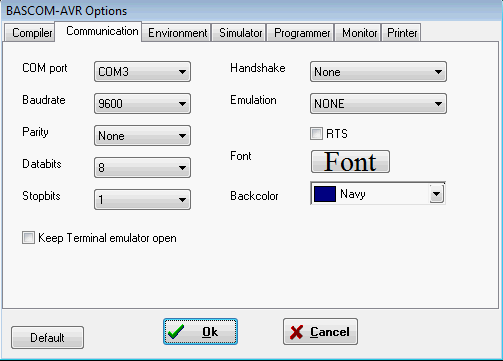This screenshot has width=503, height=361.
Task: Open the Environment tab
Action: pyautogui.click(x=177, y=33)
